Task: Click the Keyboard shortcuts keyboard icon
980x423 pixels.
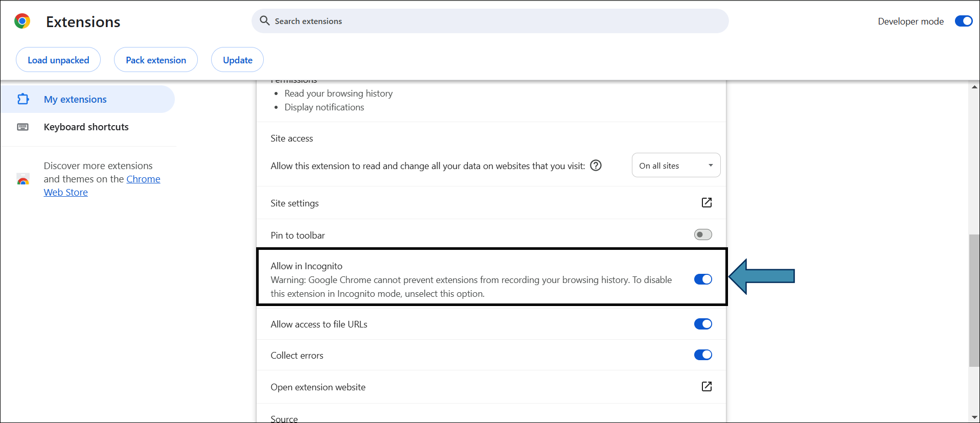Action: tap(23, 127)
